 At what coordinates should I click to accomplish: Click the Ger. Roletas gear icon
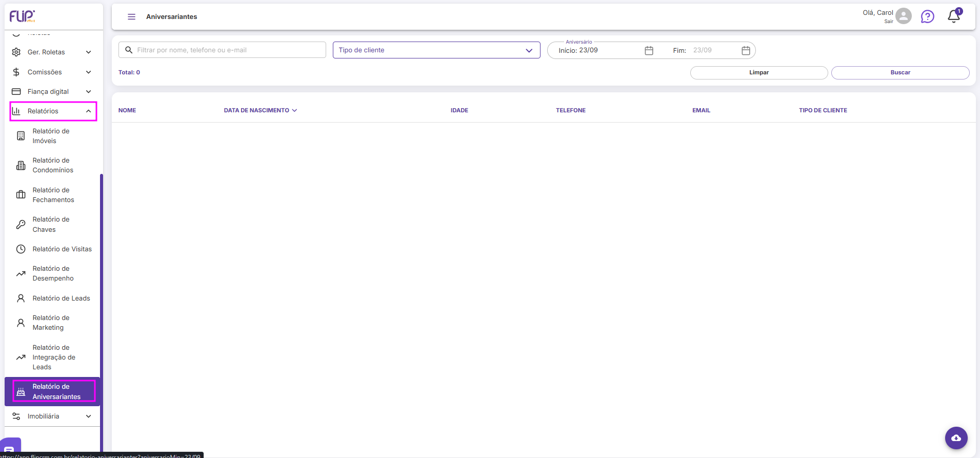pos(16,52)
